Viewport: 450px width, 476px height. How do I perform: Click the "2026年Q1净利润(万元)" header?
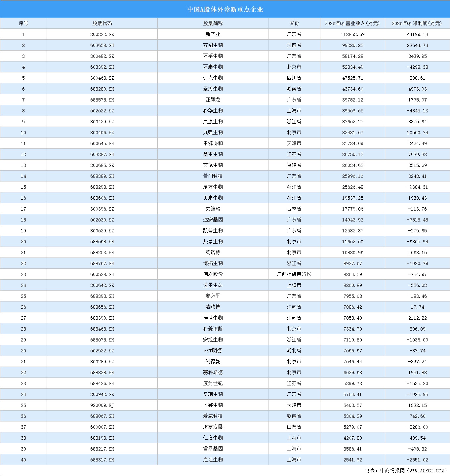[x=417, y=23]
